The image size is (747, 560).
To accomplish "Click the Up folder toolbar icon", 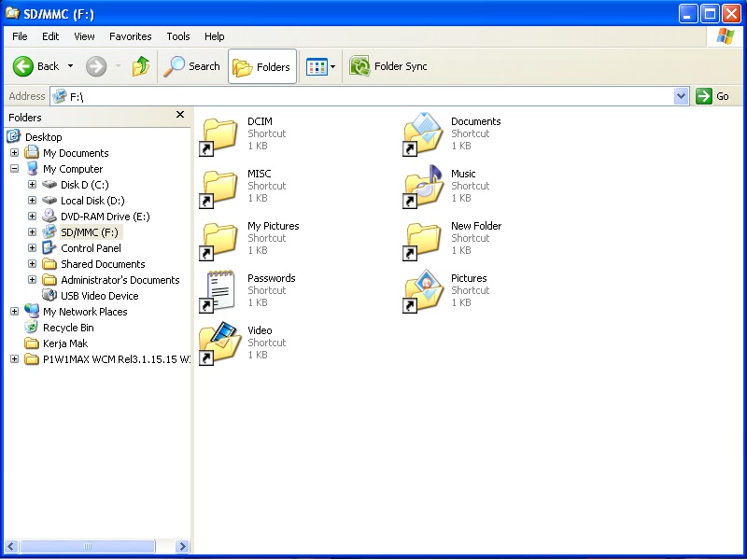I will coord(141,66).
